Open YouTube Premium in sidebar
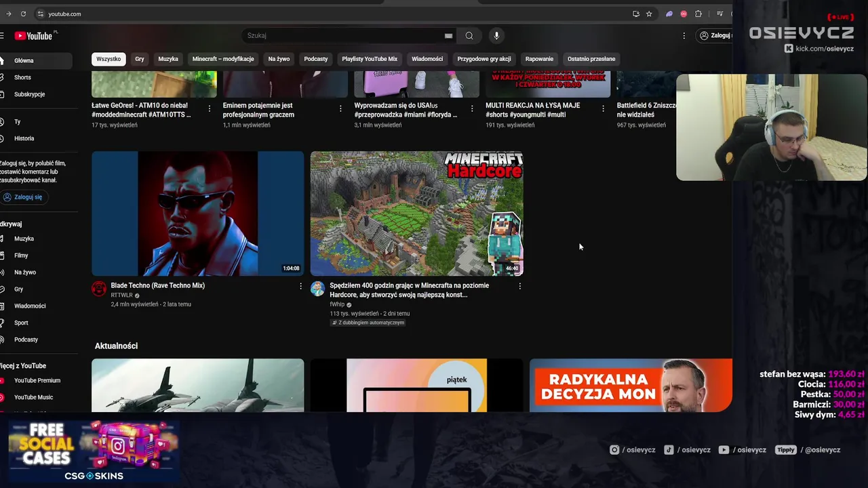The height and width of the screenshot is (488, 868). (36, 380)
